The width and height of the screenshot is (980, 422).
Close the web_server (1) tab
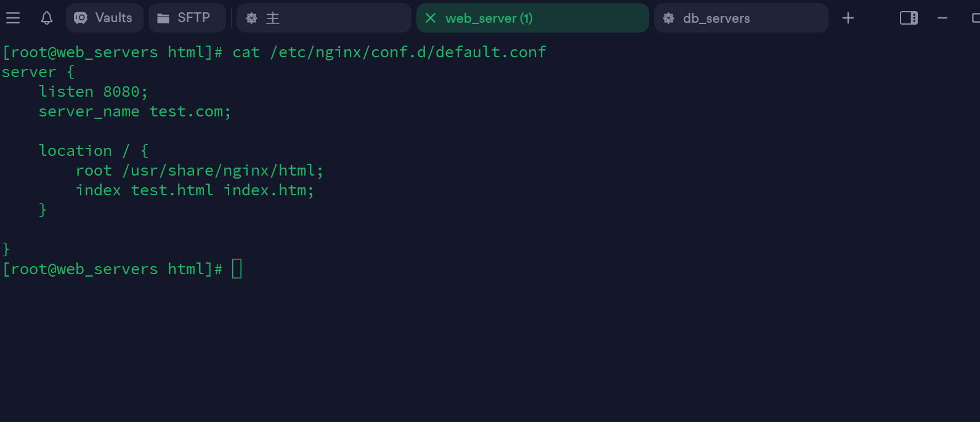pyautogui.click(x=431, y=18)
